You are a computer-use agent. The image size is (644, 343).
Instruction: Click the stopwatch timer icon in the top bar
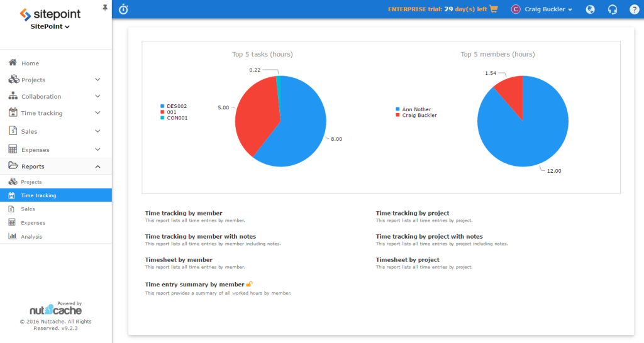point(124,9)
